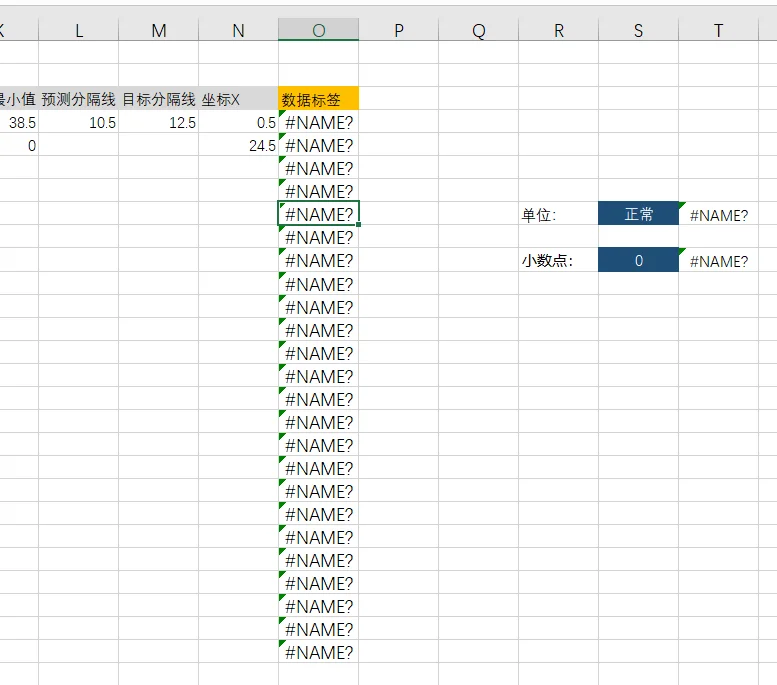Click the fill handle of the selected cell
The width and height of the screenshot is (777, 685).
[x=358, y=225]
